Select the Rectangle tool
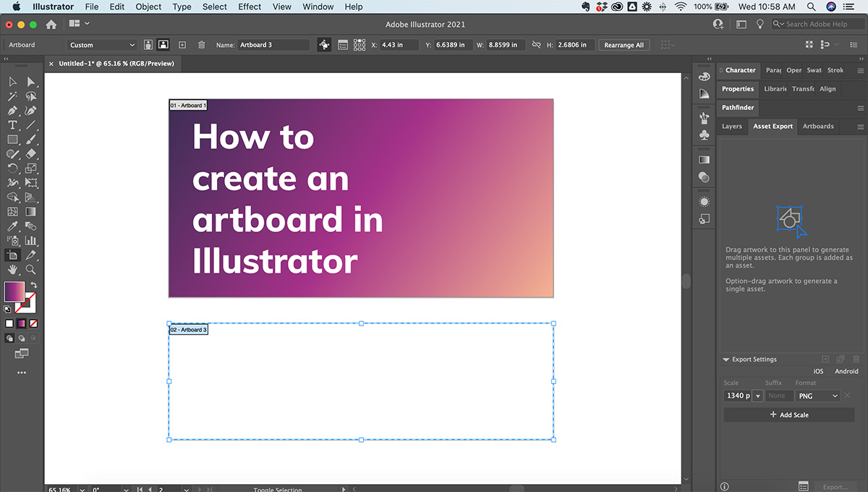The image size is (868, 492). (12, 140)
